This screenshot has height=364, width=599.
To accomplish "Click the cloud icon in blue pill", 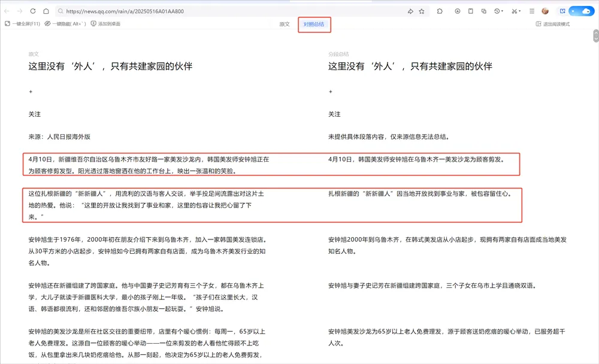I will [x=586, y=11].
